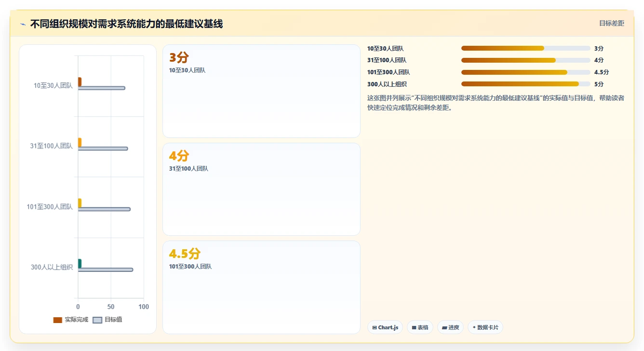Image resolution: width=644 pixels, height=351 pixels.
Task: Click the 4.5分 value beside progress bar
Action: pos(602,72)
